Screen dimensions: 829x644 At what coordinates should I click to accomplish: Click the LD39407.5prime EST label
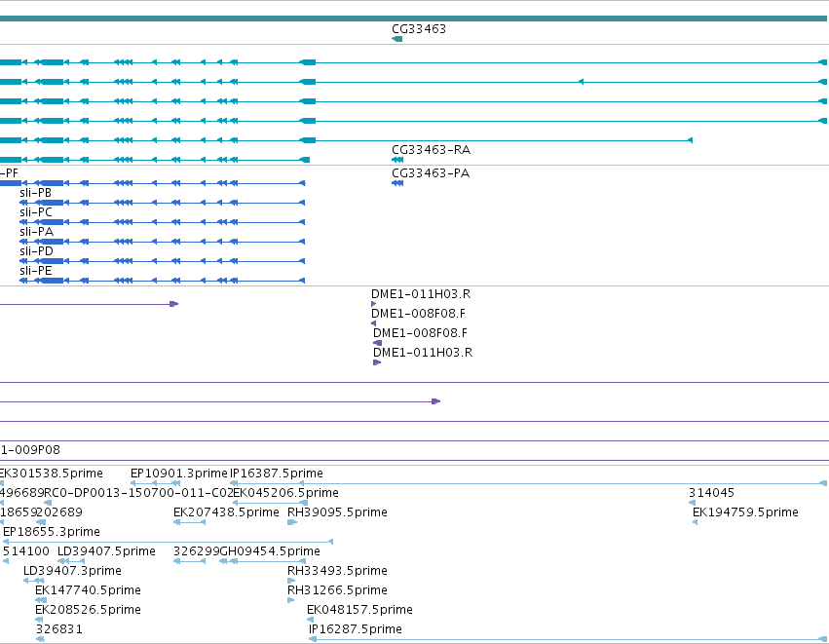tap(106, 551)
